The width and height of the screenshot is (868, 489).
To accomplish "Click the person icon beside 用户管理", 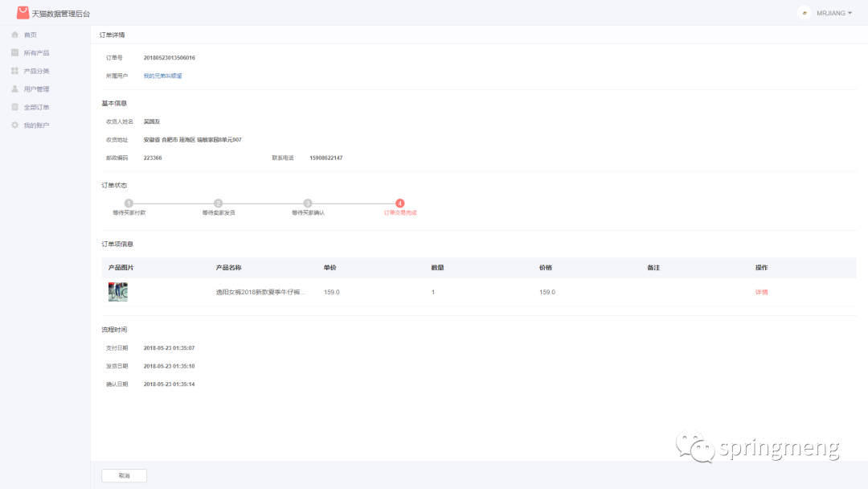I will pos(15,88).
